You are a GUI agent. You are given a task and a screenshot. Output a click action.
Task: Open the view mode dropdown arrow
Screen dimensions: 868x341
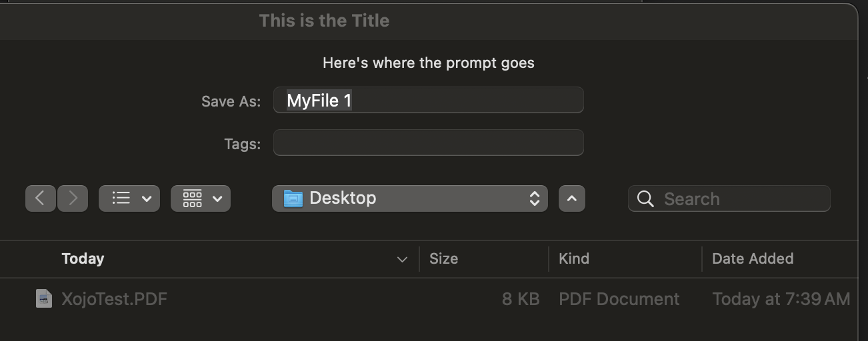click(x=147, y=198)
